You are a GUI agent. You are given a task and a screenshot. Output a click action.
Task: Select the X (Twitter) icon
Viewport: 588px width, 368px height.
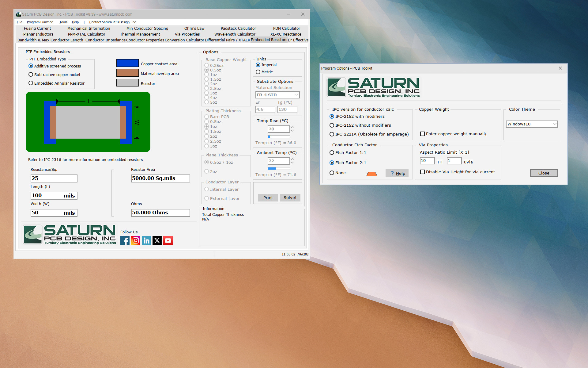[157, 240]
